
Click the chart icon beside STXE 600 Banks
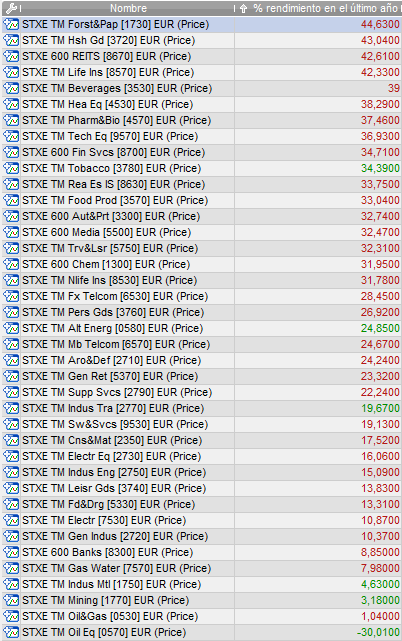click(11, 552)
